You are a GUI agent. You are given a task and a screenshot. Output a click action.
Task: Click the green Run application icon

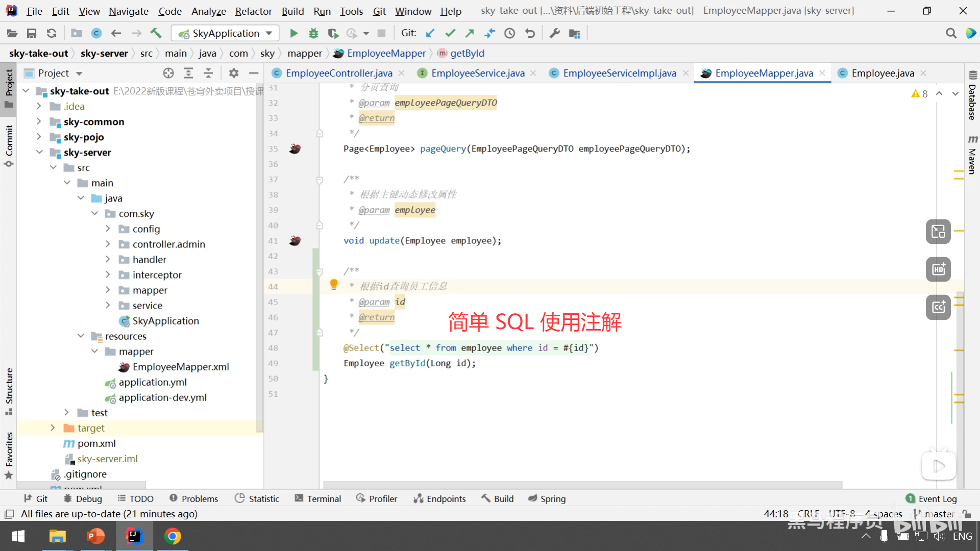point(293,34)
